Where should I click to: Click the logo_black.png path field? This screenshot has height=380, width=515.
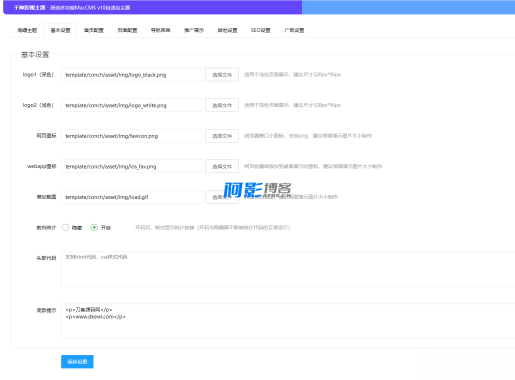(132, 75)
